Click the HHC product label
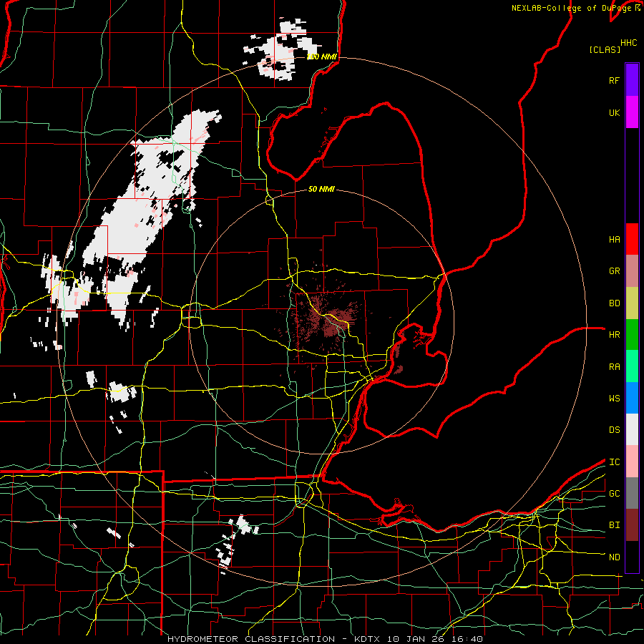The height and width of the screenshot is (644, 644). click(x=628, y=43)
